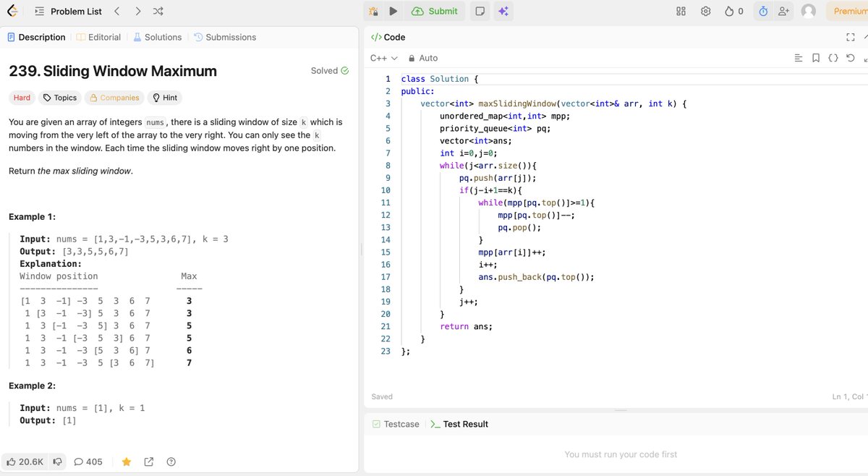Switch to the Solutions tab
The width and height of the screenshot is (868, 476).
pos(157,37)
